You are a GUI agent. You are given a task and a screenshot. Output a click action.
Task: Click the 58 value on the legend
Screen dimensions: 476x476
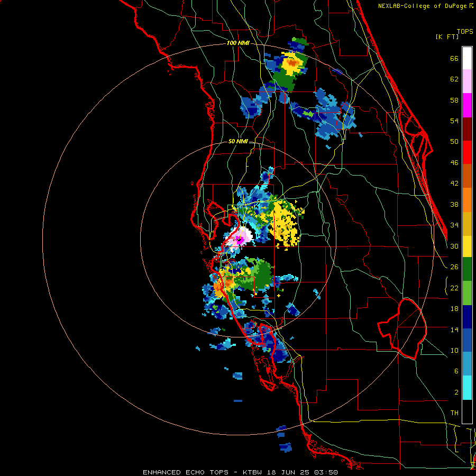(x=454, y=100)
